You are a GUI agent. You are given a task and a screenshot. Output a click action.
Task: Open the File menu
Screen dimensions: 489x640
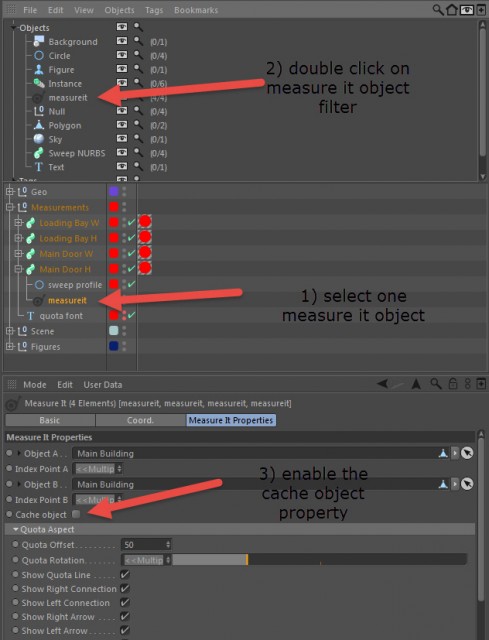30,10
